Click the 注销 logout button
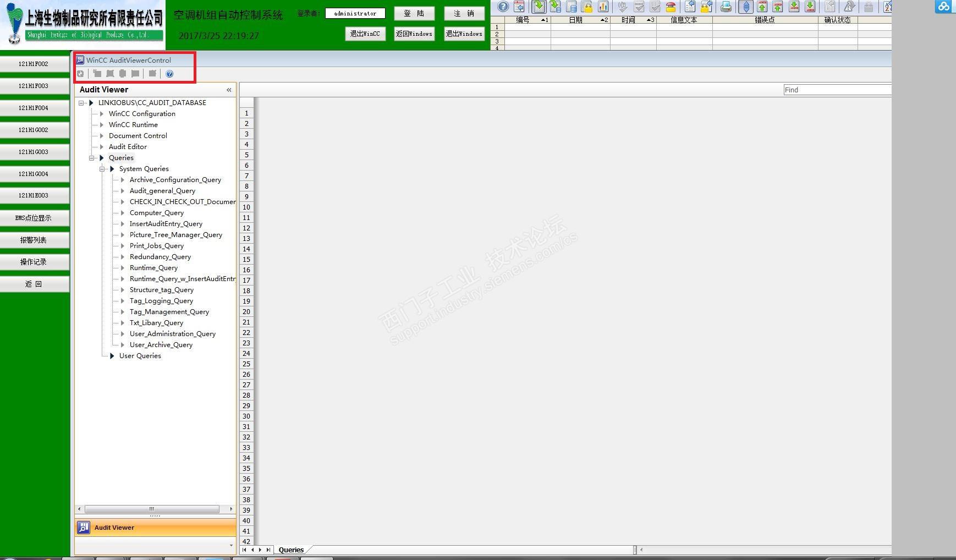The image size is (956, 560). (x=464, y=13)
